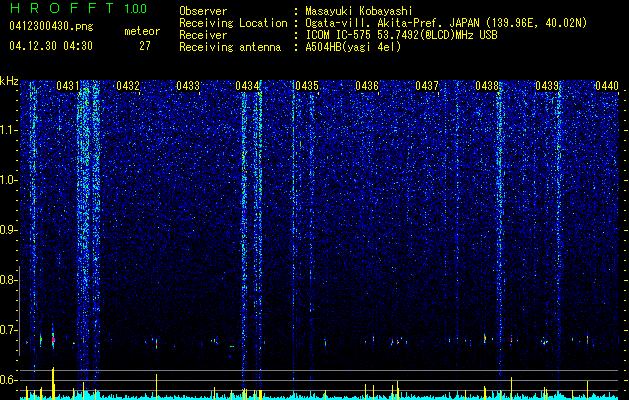The image size is (629, 400).
Task: Click the 0432 time marker
Action: pos(128,86)
